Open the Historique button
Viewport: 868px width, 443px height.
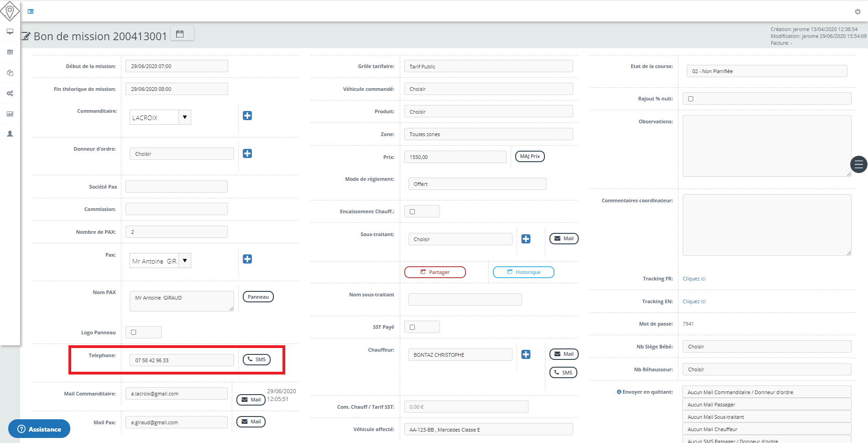coord(523,272)
